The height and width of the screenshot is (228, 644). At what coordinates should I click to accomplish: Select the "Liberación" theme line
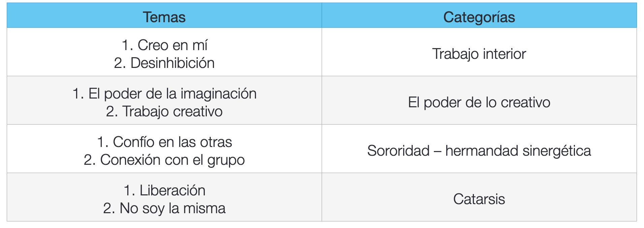164,190
